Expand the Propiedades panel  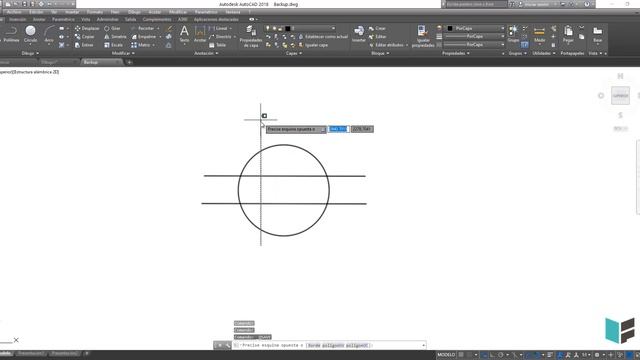pos(456,53)
